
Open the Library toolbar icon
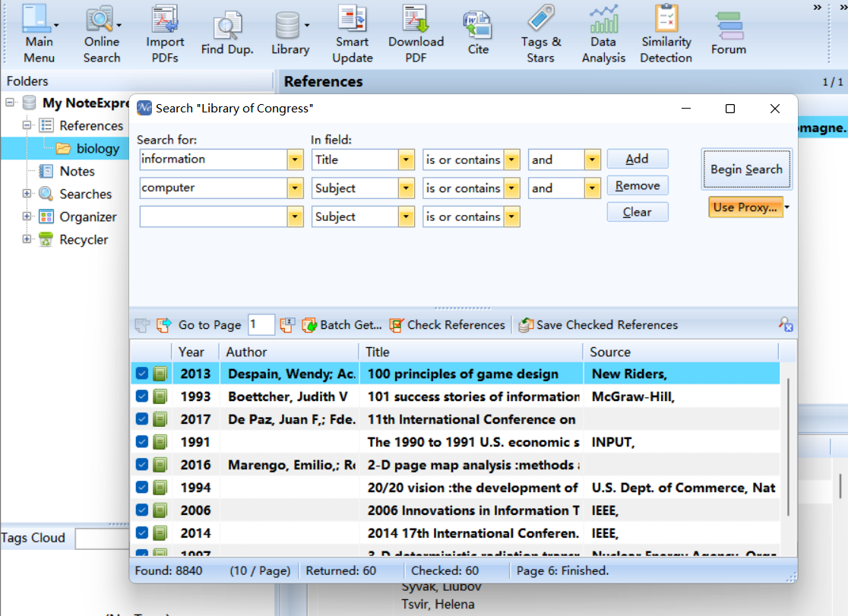290,33
